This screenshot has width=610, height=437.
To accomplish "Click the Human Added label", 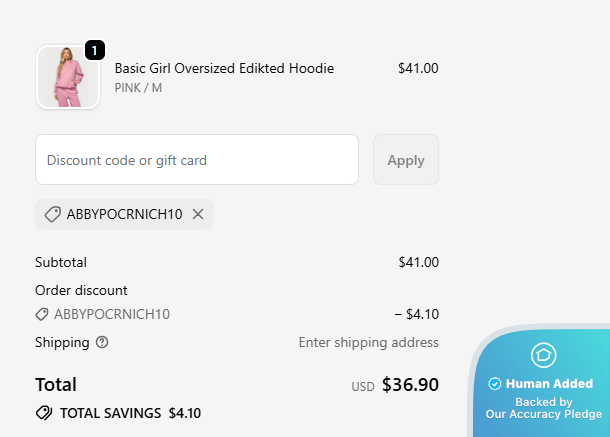I will tap(549, 384).
